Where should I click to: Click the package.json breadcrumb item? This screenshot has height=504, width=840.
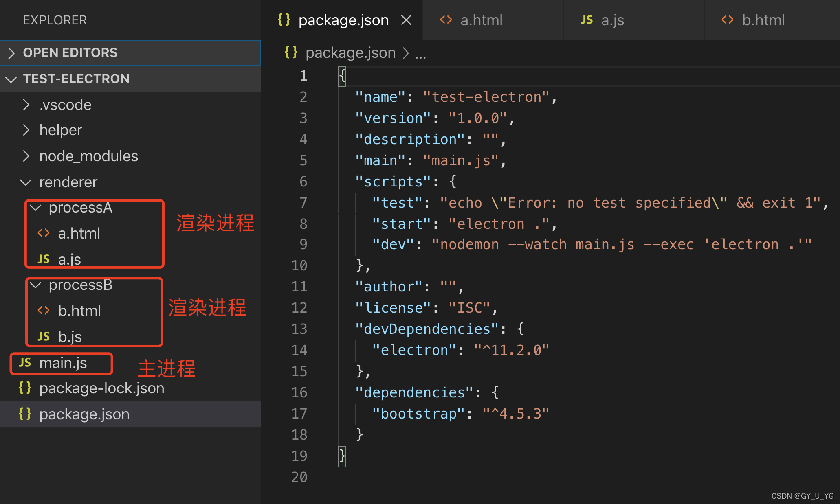point(351,53)
